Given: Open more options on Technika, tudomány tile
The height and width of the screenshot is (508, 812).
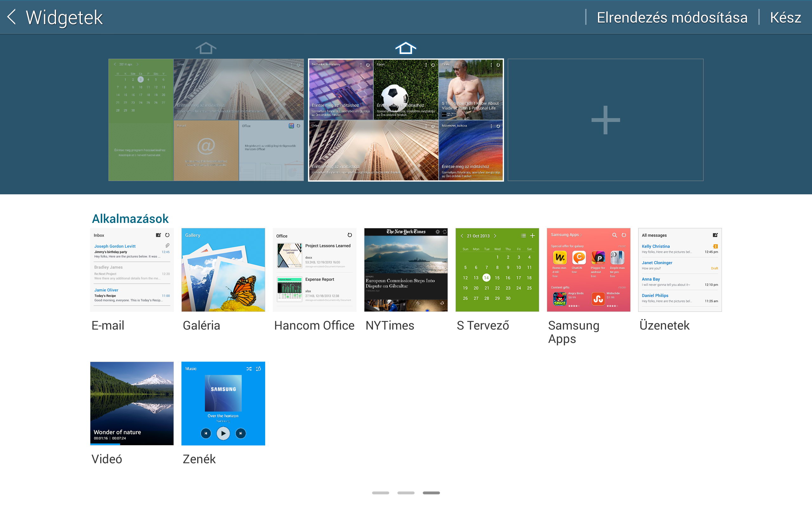Looking at the screenshot, I should tap(361, 65).
